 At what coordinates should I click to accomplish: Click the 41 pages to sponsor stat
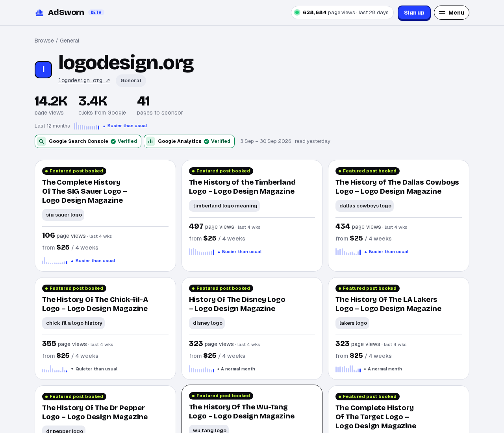click(160, 105)
